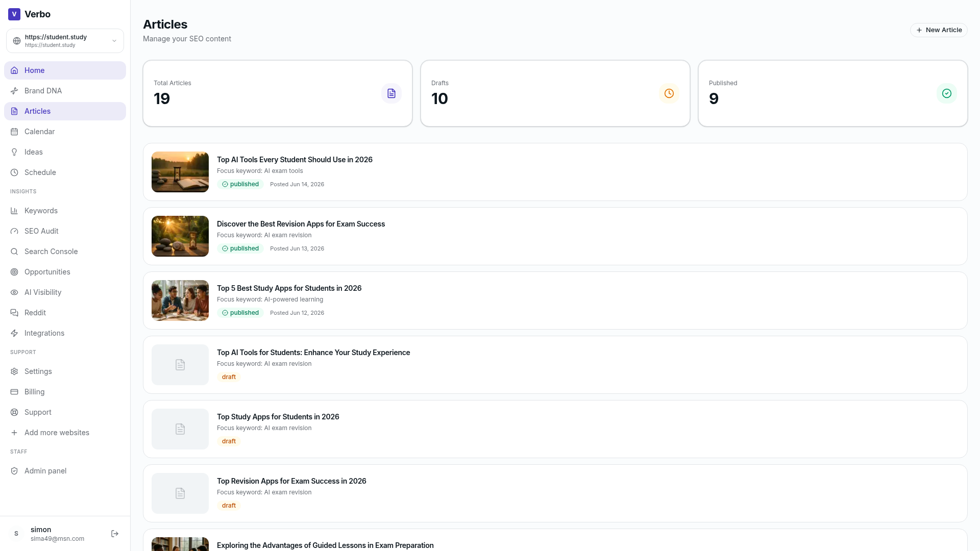
Task: Click sima49@msn.com email text
Action: pyautogui.click(x=57, y=539)
